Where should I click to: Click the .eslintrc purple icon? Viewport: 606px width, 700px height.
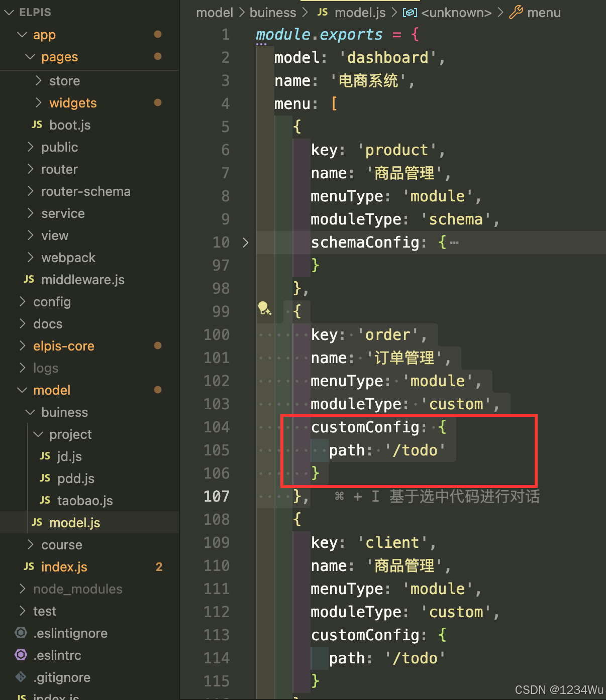tap(21, 655)
